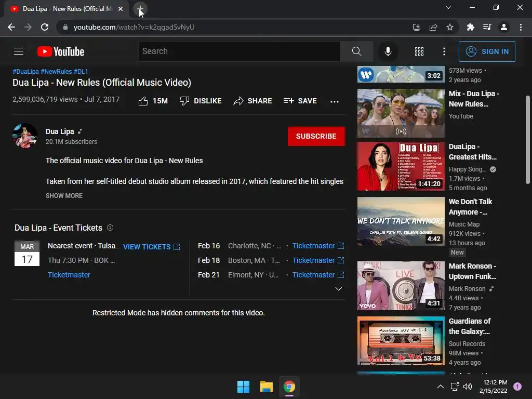Click the page vertical scrollbar thumb
532x399 pixels.
point(528,140)
